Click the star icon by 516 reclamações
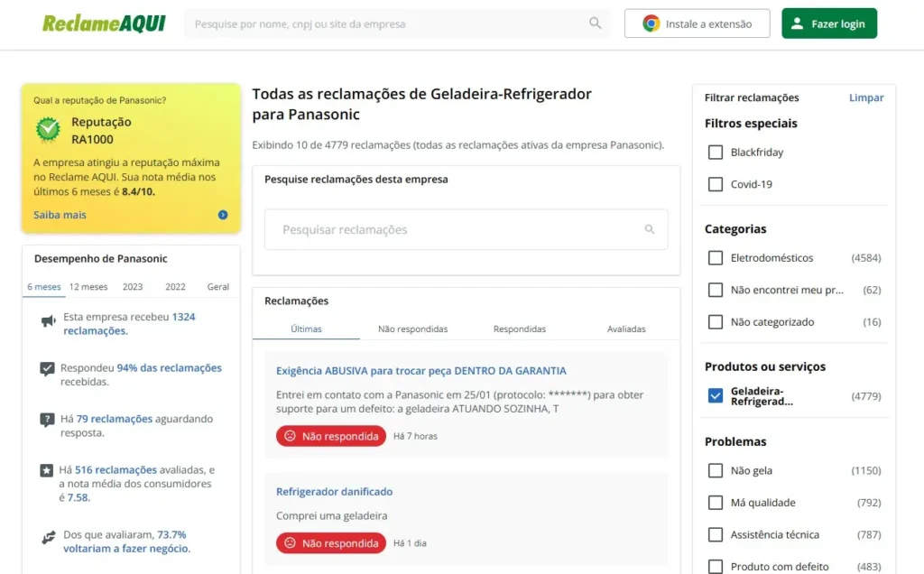 (47, 470)
